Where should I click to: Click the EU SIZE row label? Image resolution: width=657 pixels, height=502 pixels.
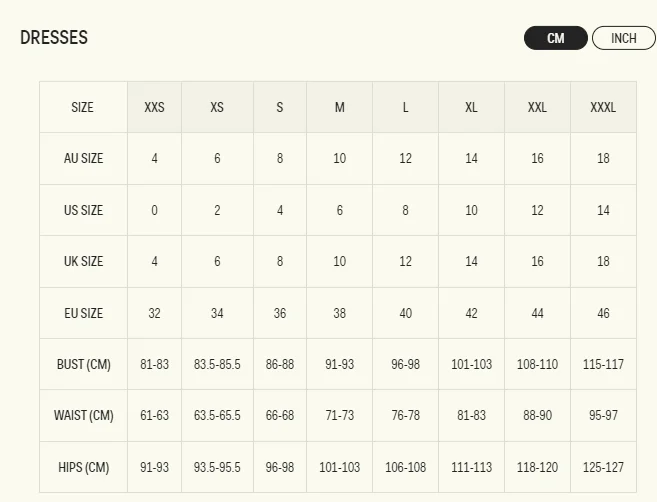(x=83, y=313)
